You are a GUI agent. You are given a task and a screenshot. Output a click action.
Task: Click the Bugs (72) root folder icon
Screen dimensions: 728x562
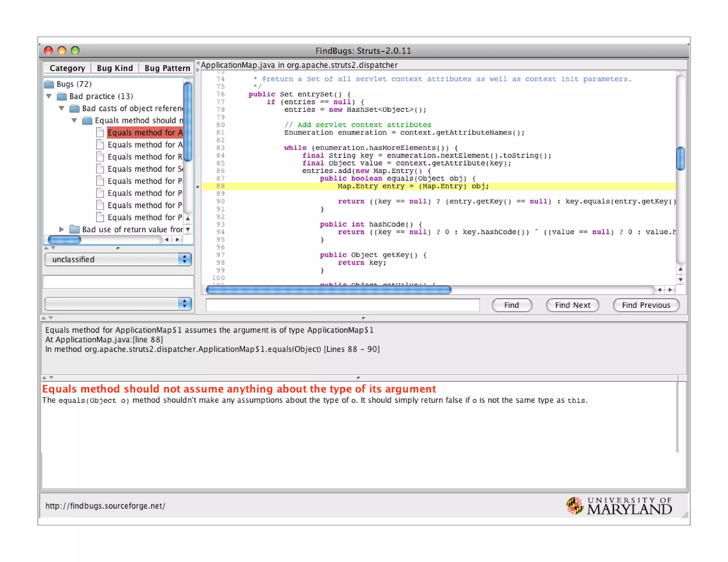49,84
